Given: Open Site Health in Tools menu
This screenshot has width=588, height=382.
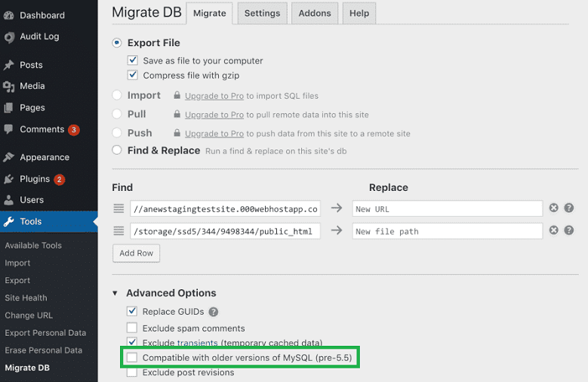Looking at the screenshot, I should point(26,298).
